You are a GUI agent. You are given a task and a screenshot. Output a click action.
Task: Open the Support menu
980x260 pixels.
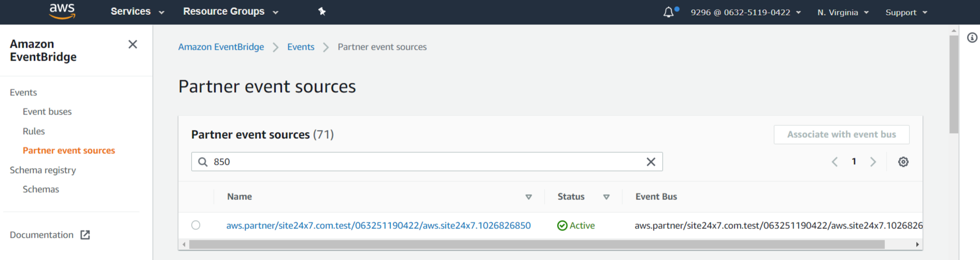coord(906,12)
